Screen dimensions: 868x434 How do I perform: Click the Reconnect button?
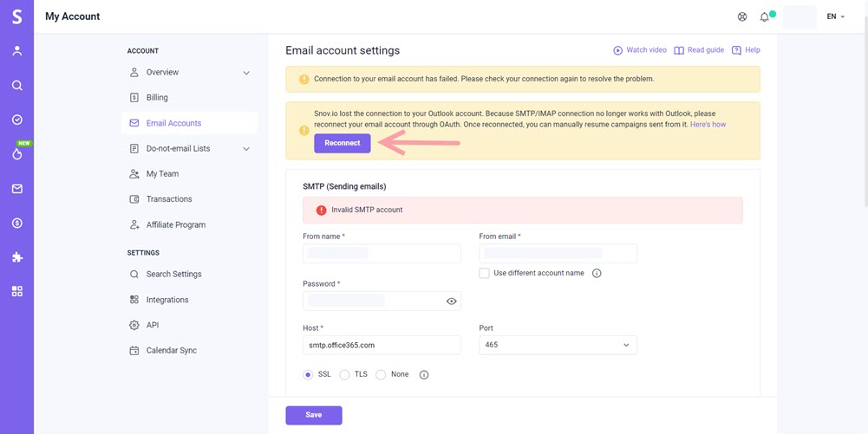click(x=343, y=143)
